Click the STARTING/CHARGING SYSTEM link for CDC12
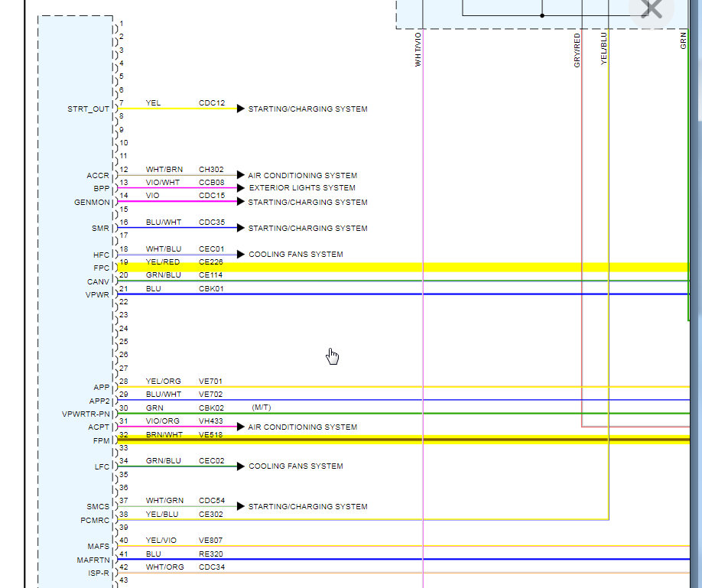The image size is (702, 588). [x=307, y=109]
